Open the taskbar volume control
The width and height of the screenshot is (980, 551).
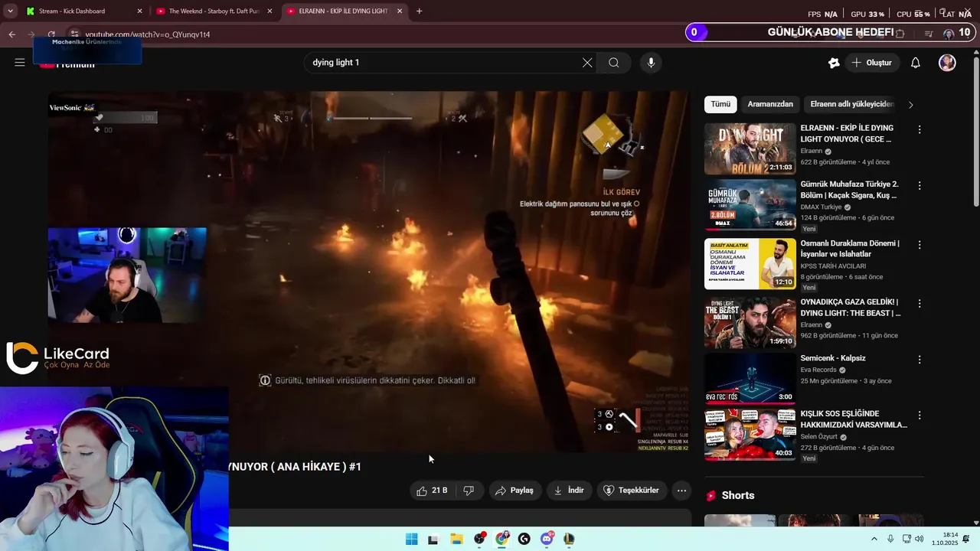(x=919, y=539)
